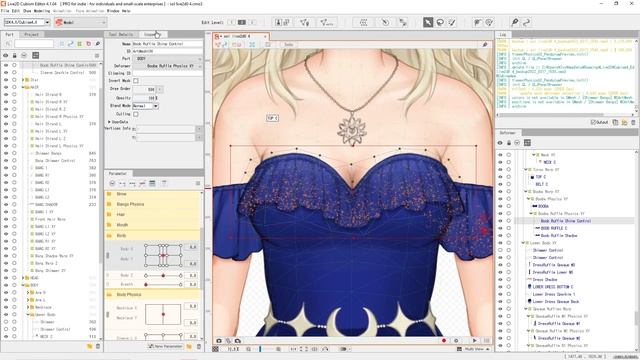Click lock icon in Deformer panel header
The image size is (640, 360).
tap(509, 143)
